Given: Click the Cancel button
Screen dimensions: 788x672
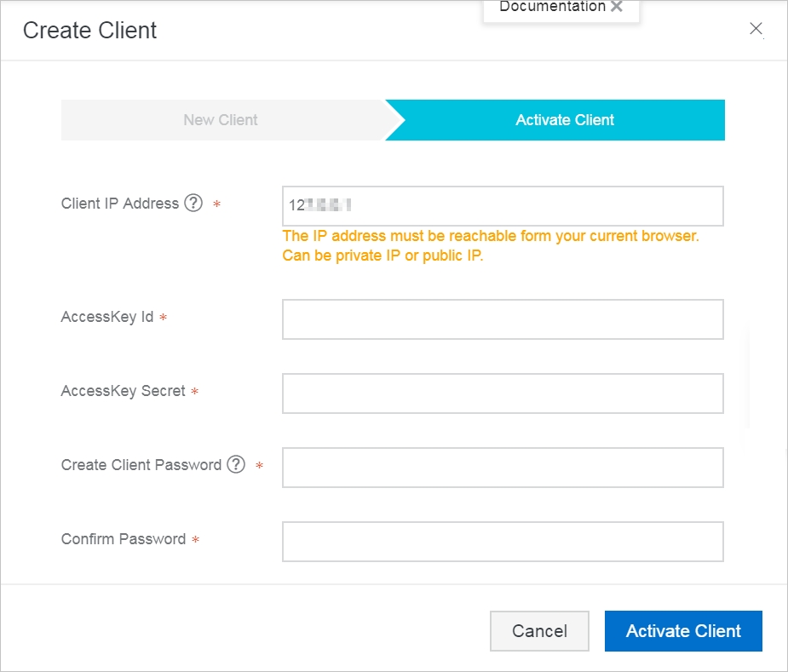Looking at the screenshot, I should coord(539,631).
